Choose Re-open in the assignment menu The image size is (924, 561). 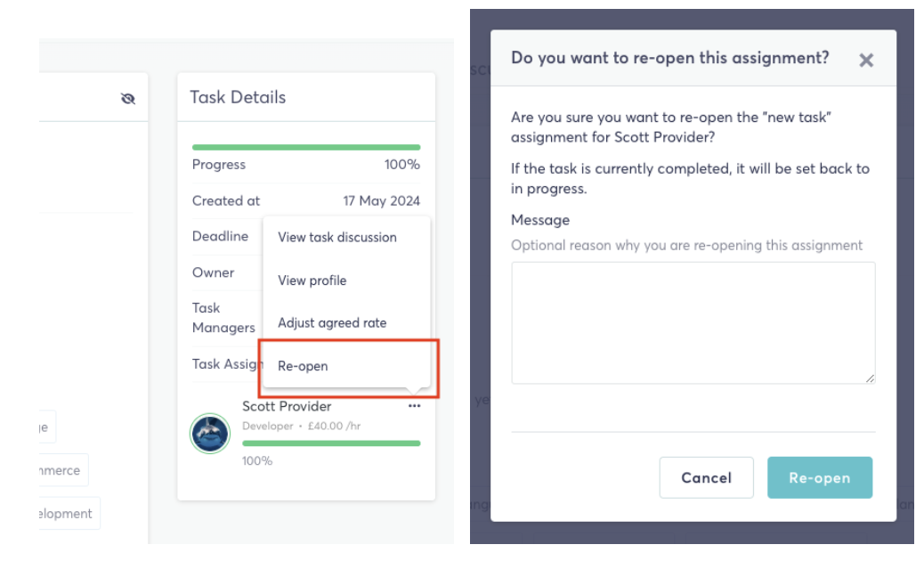(303, 366)
